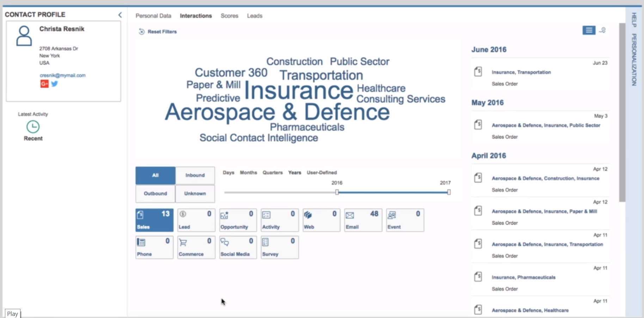
Task: Select the Construction tag in the cloud
Action: (294, 62)
